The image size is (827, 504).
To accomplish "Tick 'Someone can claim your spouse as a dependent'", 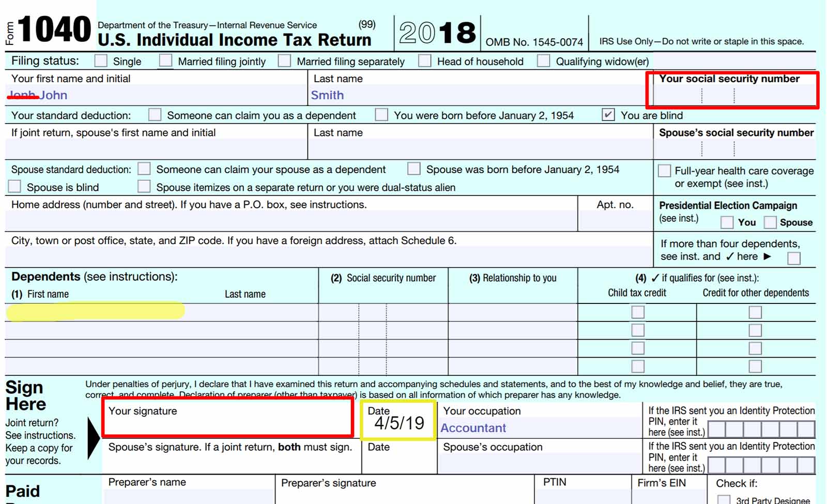I will click(144, 169).
